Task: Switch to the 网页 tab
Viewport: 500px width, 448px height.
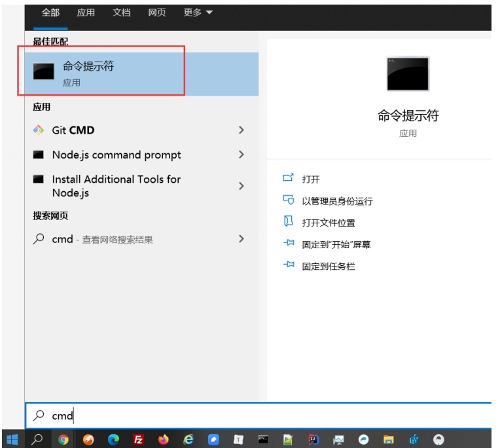Action: (157, 12)
